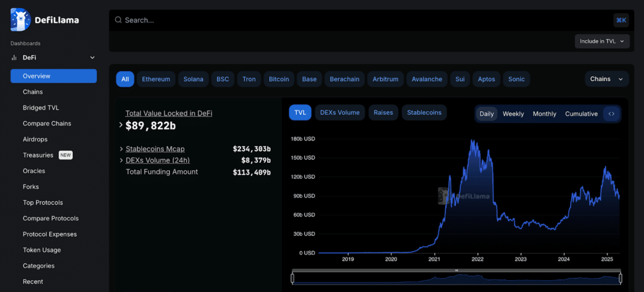Filter by Bitcoin chain
Viewport: 644px width, 292px height.
click(279, 79)
